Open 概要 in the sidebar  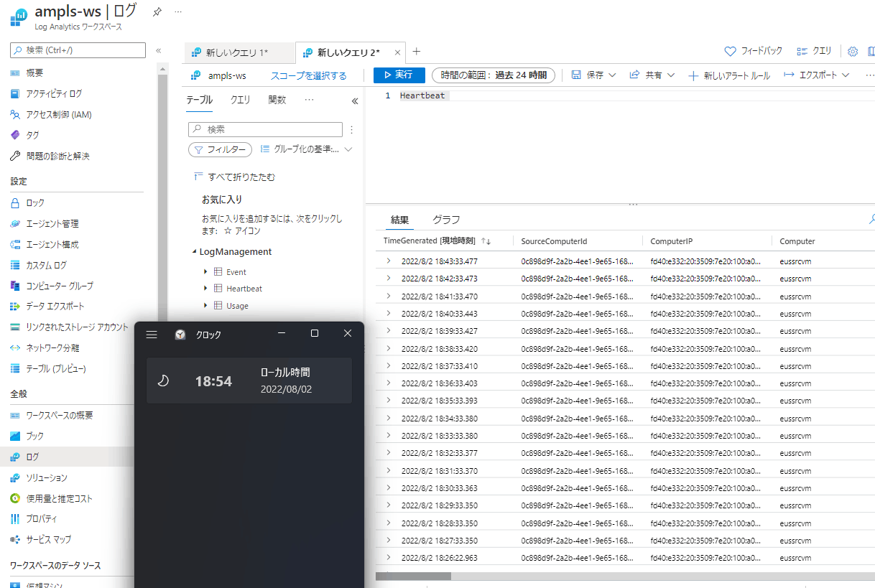click(x=34, y=73)
